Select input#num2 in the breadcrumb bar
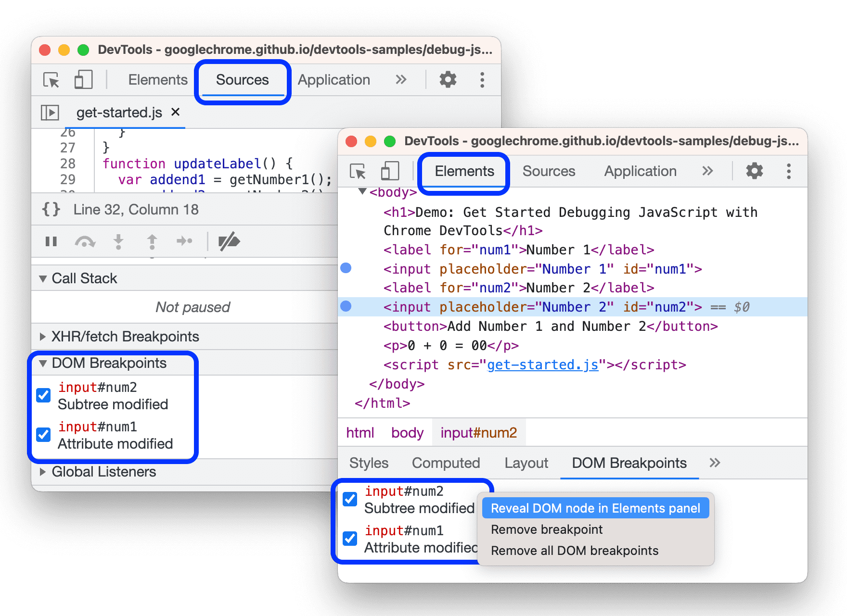The height and width of the screenshot is (616, 847). (x=478, y=432)
